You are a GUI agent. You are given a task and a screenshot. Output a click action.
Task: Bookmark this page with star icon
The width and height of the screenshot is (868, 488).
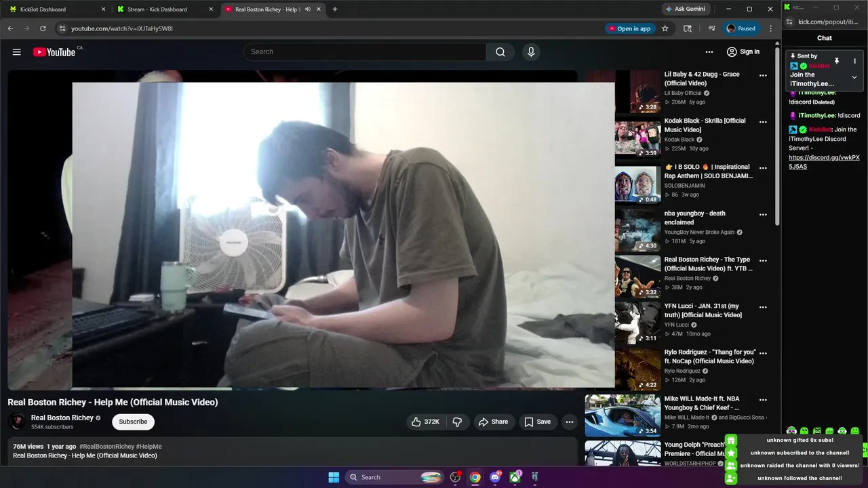665,28
